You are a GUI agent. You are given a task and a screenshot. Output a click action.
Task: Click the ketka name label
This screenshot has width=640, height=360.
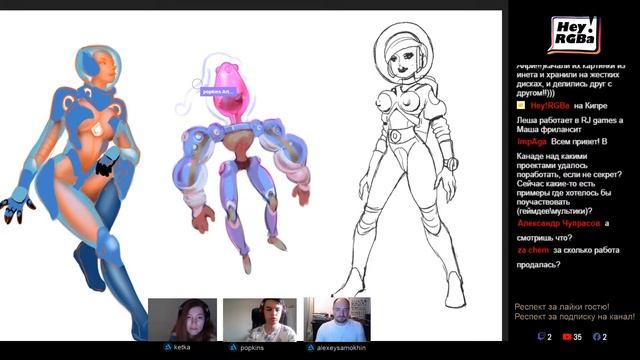tap(182, 347)
